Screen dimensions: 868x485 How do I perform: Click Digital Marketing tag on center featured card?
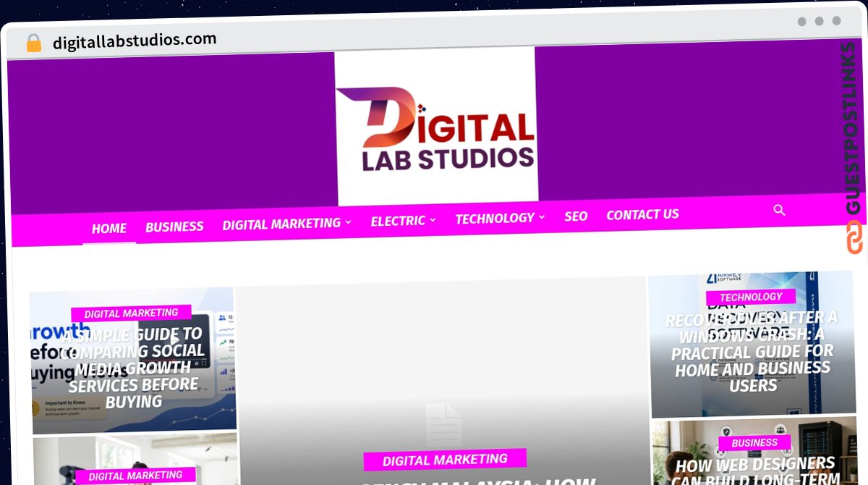[x=445, y=460]
